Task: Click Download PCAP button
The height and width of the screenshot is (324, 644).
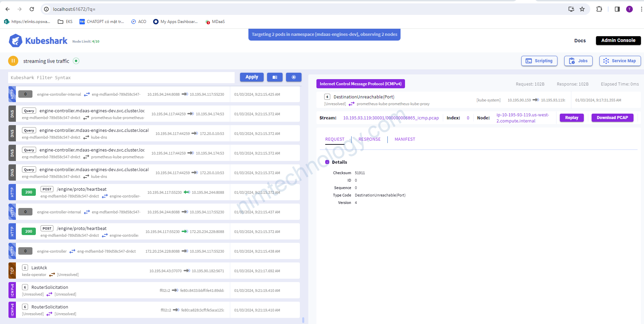Action: tap(612, 118)
